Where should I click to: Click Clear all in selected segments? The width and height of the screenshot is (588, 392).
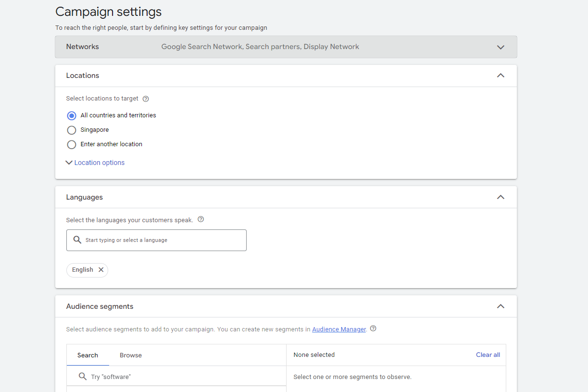click(488, 355)
